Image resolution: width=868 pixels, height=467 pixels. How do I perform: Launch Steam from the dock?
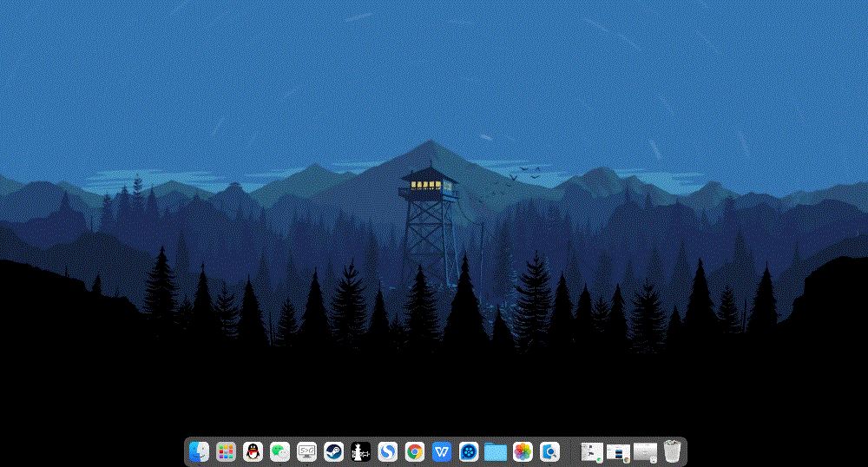pos(334,451)
